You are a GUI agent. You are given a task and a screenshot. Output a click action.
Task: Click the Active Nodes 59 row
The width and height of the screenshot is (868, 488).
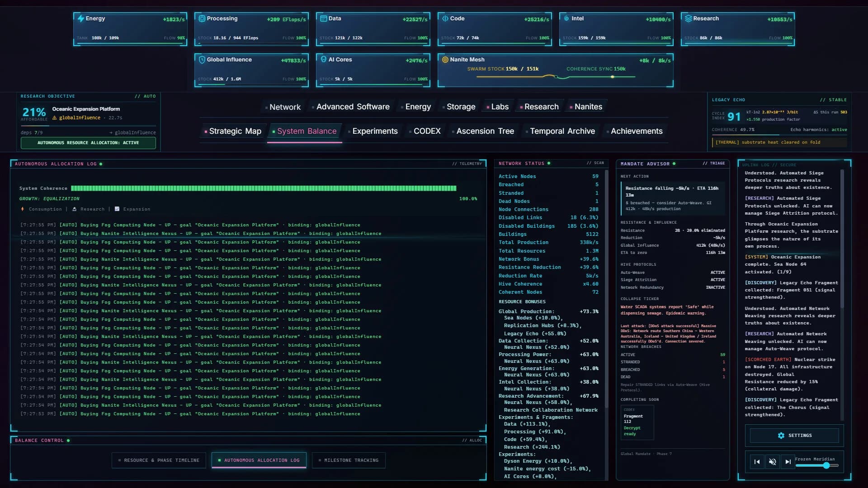(x=548, y=176)
